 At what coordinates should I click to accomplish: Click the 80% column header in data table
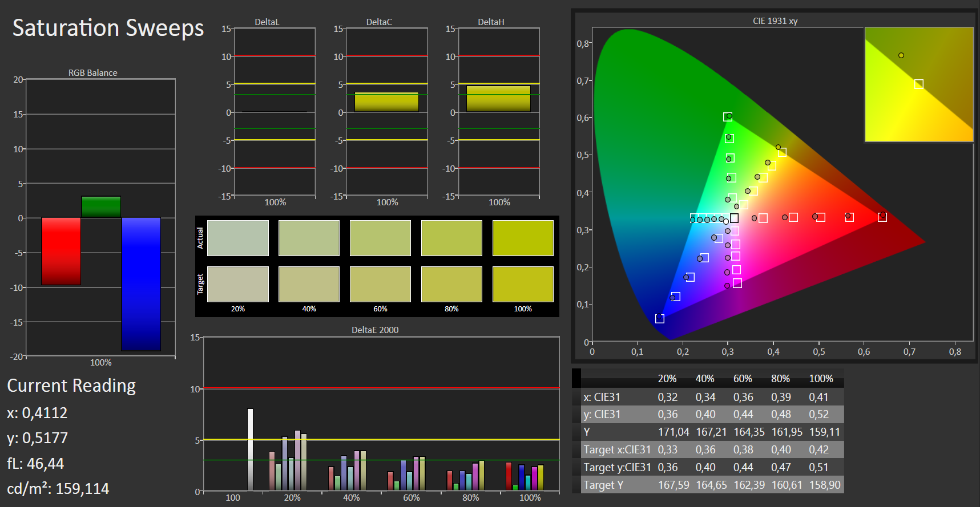coord(780,379)
